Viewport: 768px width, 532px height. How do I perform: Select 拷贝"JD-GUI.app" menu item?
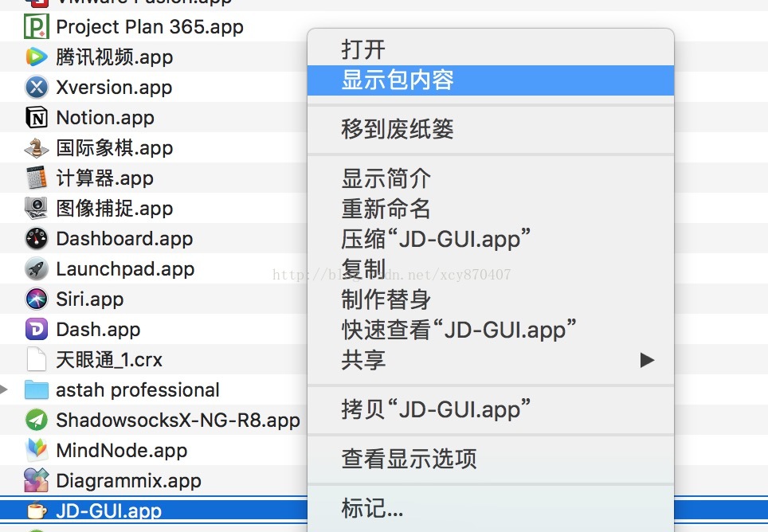tap(490, 409)
